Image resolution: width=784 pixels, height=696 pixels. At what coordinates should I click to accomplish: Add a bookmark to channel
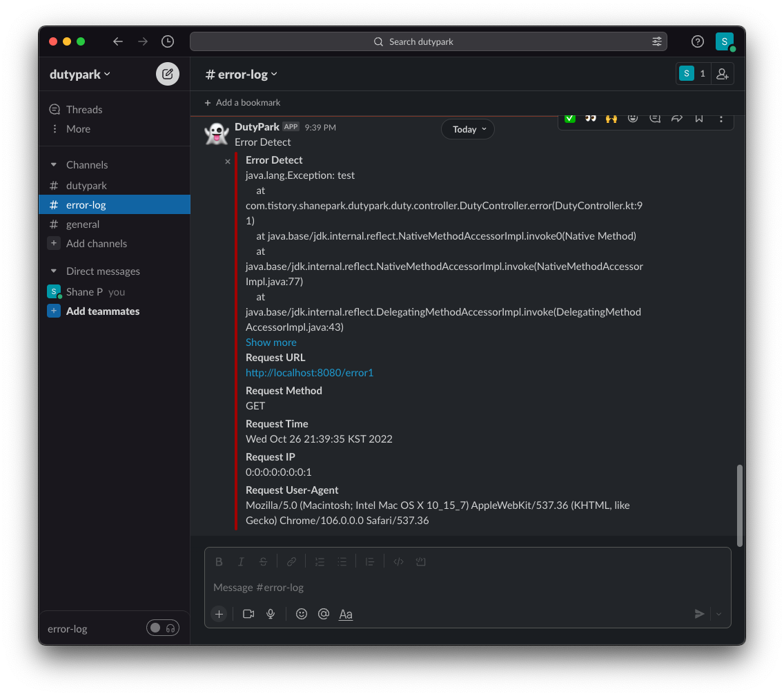click(242, 103)
